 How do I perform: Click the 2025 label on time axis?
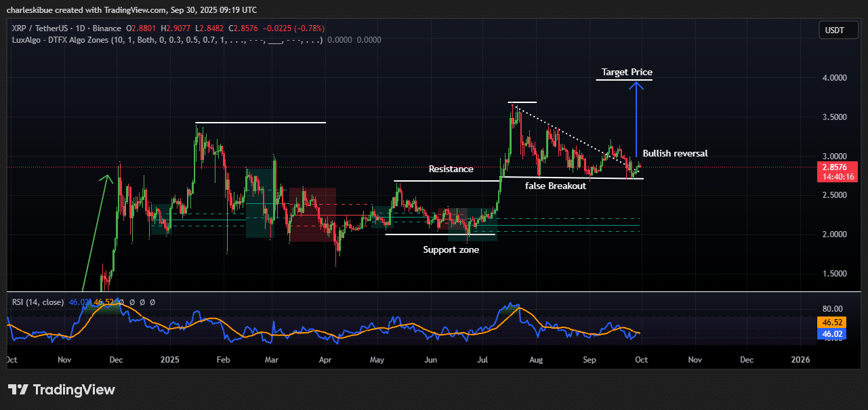pos(169,359)
